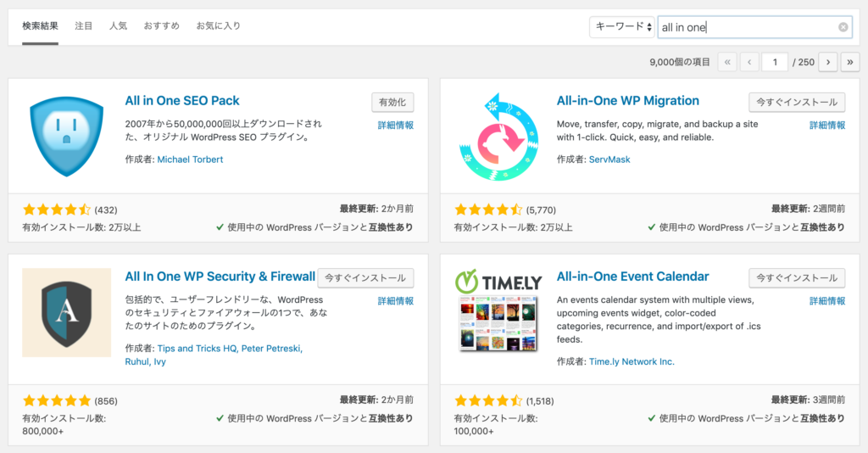Click the All In One WP Security shield icon

point(66,312)
